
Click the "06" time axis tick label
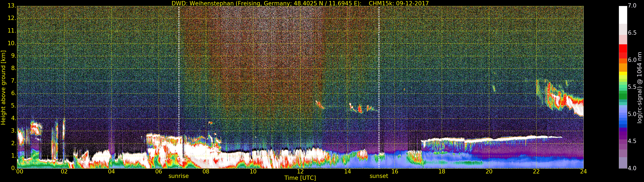click(x=158, y=171)
